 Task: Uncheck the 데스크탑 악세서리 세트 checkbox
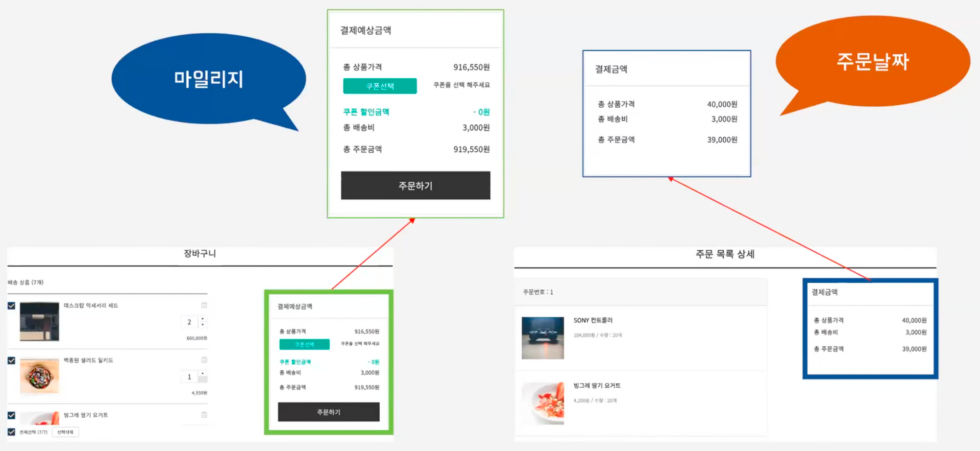tap(11, 306)
